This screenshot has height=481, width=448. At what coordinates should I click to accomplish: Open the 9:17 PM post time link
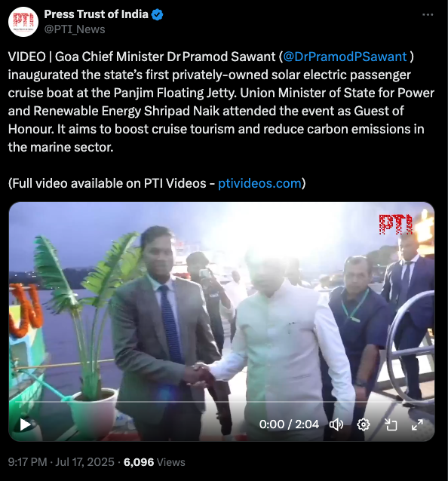28,462
